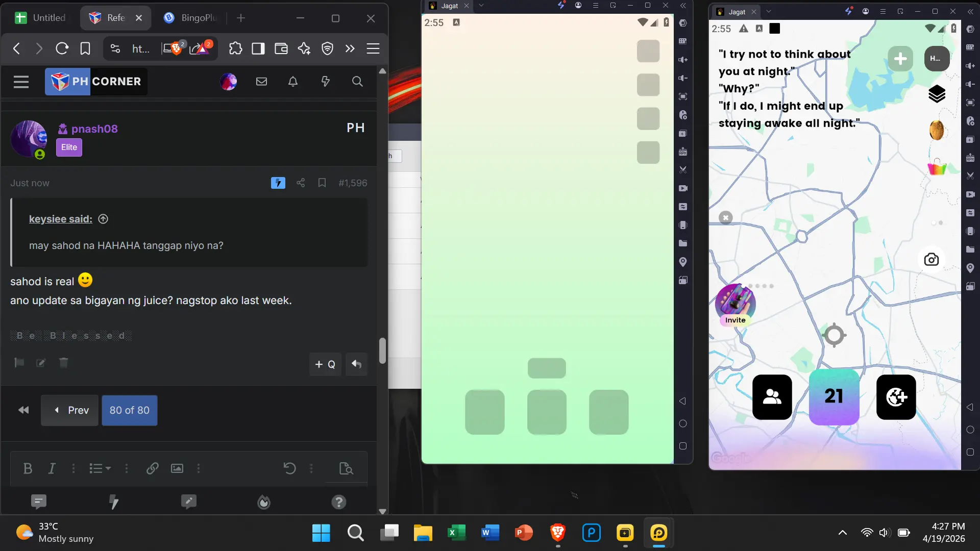The width and height of the screenshot is (980, 551).
Task: Bookmark post #1,596
Action: coord(322,183)
